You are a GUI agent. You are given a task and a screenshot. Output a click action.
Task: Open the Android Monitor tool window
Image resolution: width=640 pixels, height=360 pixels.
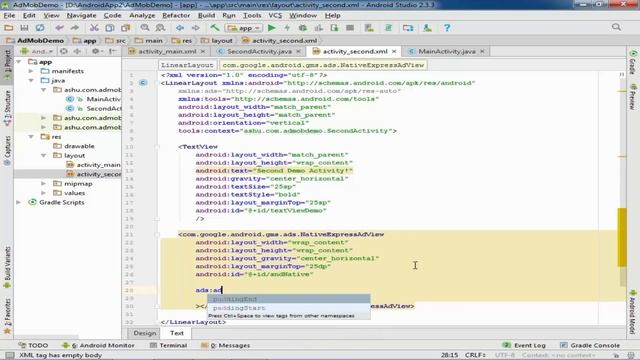(98, 345)
